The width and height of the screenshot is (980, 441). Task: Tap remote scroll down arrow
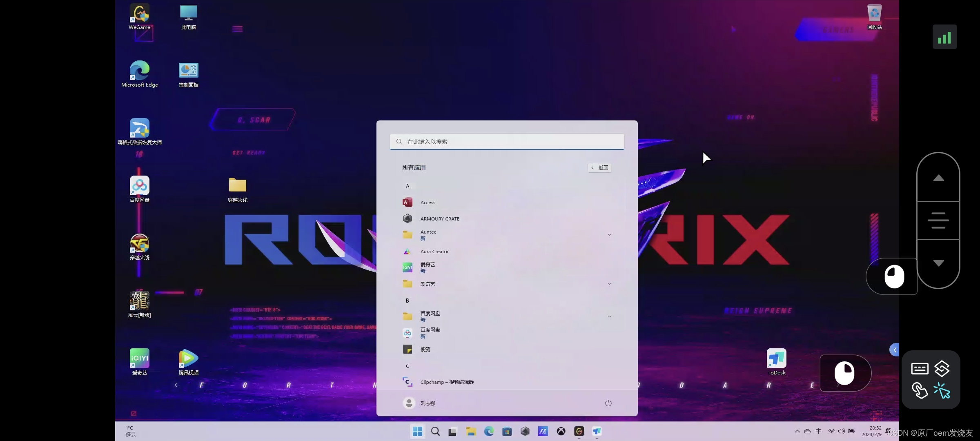coord(938,263)
